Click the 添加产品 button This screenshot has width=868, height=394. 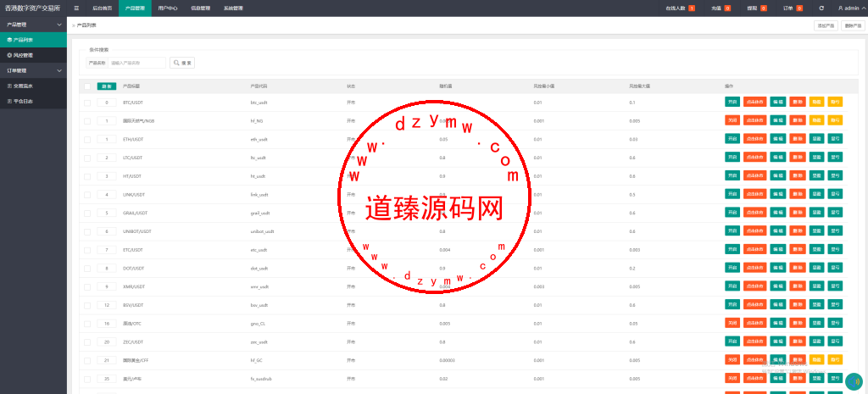click(826, 26)
